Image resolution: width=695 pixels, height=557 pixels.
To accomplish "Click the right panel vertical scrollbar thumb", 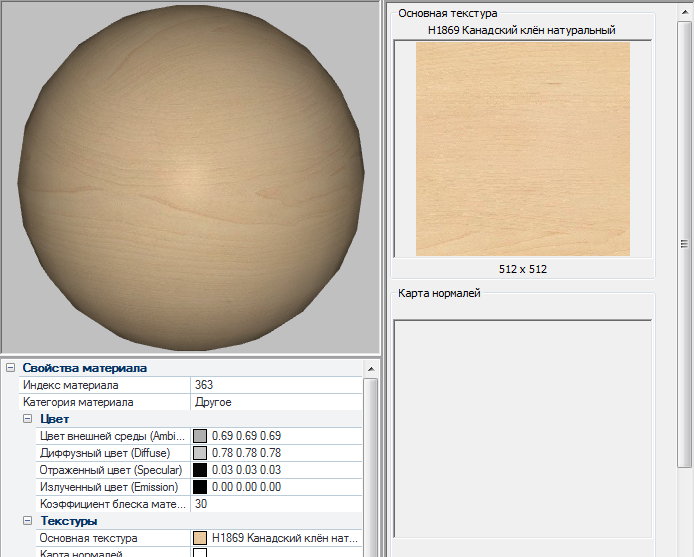I will [685, 244].
